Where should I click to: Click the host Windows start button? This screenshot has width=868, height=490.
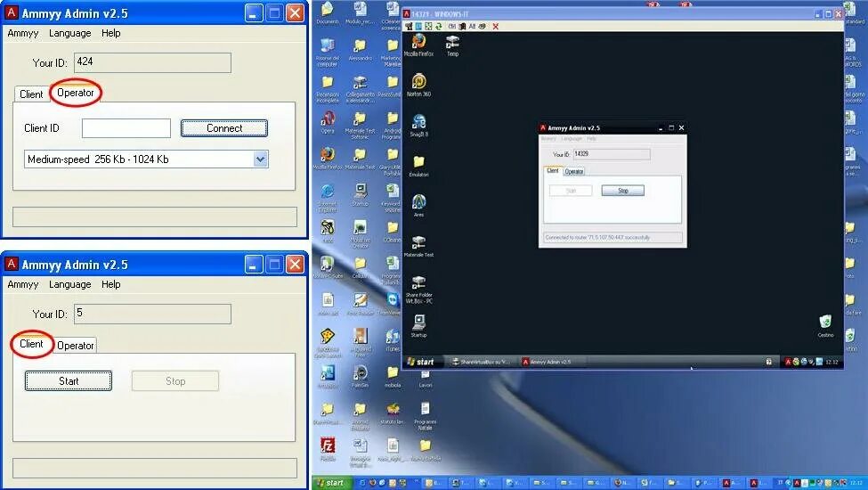coord(331,483)
